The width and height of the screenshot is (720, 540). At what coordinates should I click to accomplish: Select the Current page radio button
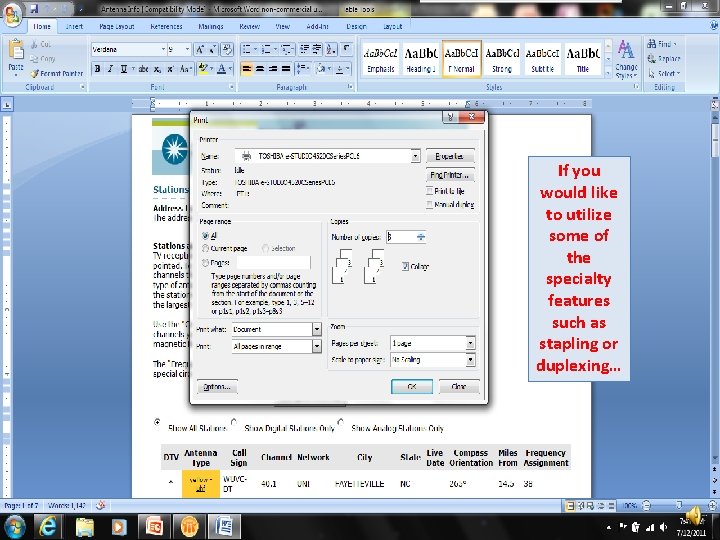pyautogui.click(x=206, y=248)
